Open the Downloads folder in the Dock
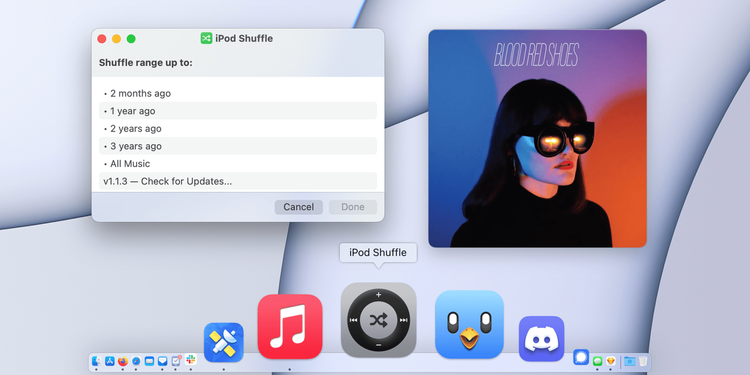The width and height of the screenshot is (750, 375). (629, 361)
